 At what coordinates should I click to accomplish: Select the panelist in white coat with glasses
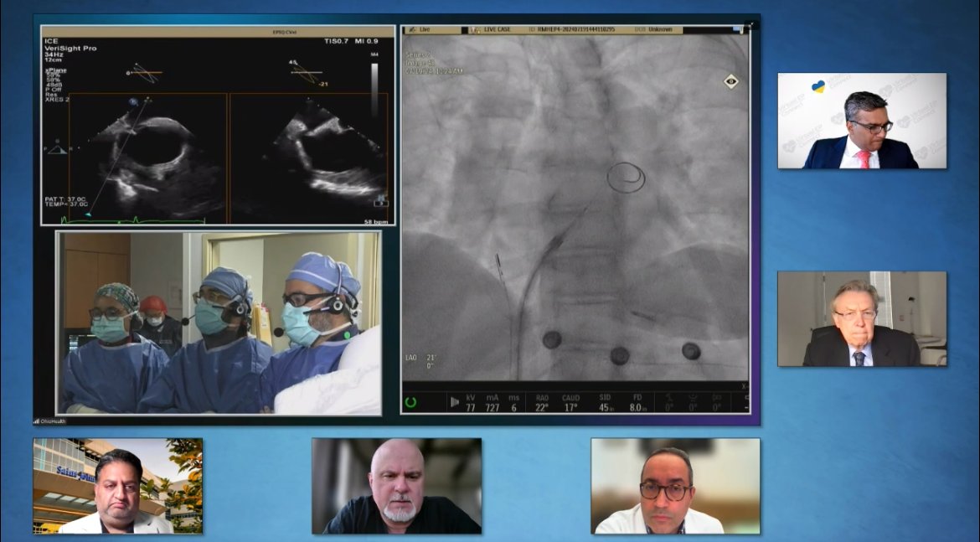[676, 486]
